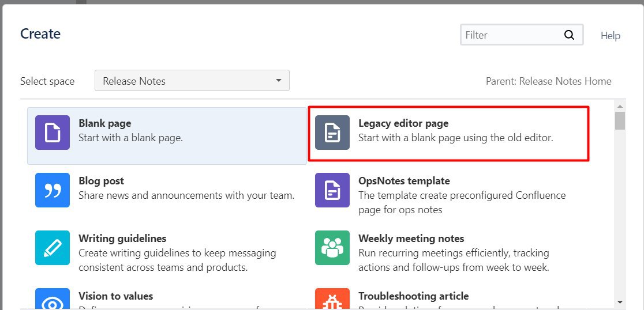
Task: Open the Select space dropdown
Action: (x=192, y=81)
